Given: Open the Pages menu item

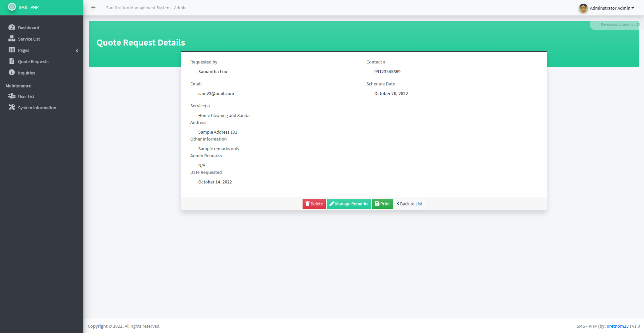Looking at the screenshot, I should (42, 50).
